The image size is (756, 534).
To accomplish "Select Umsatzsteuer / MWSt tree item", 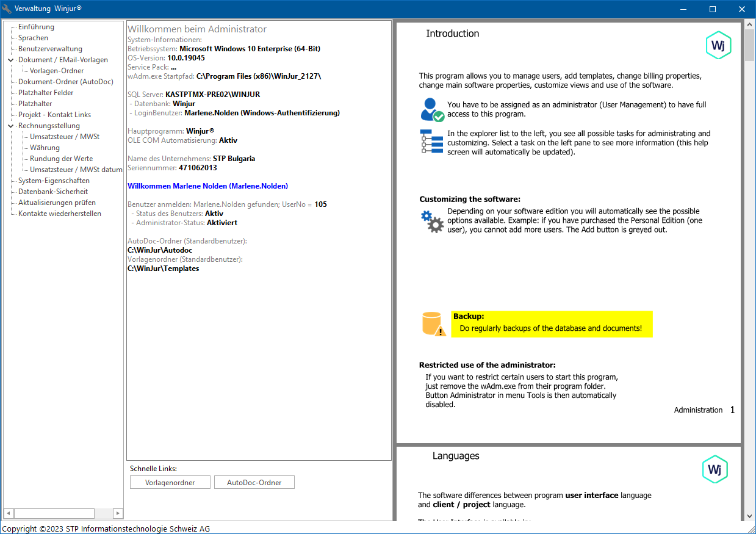I will 65,137.
